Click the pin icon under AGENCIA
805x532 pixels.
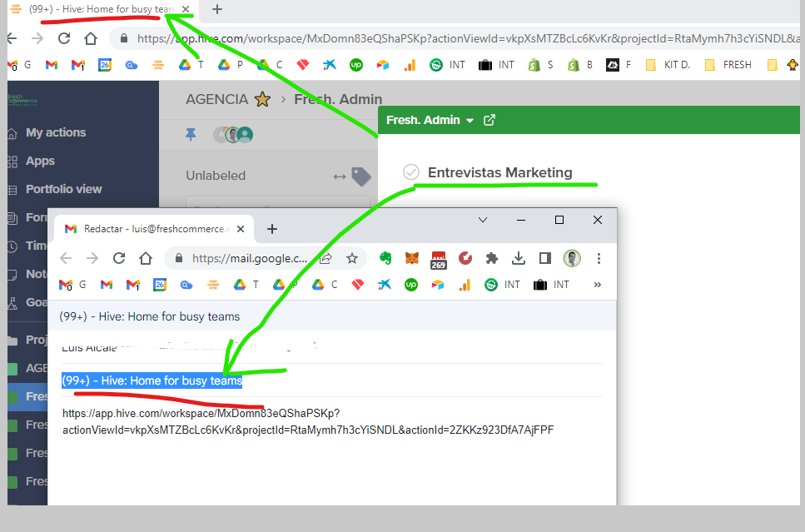point(191,135)
